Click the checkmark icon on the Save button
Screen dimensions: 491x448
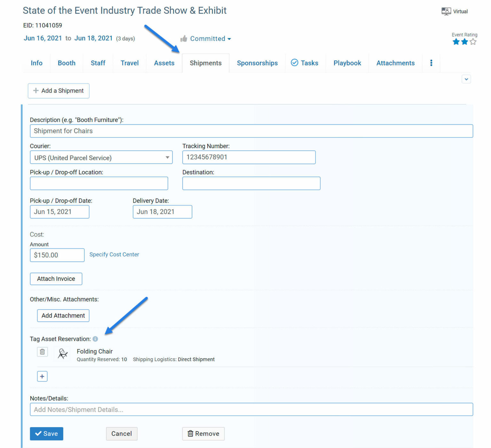(x=39, y=434)
